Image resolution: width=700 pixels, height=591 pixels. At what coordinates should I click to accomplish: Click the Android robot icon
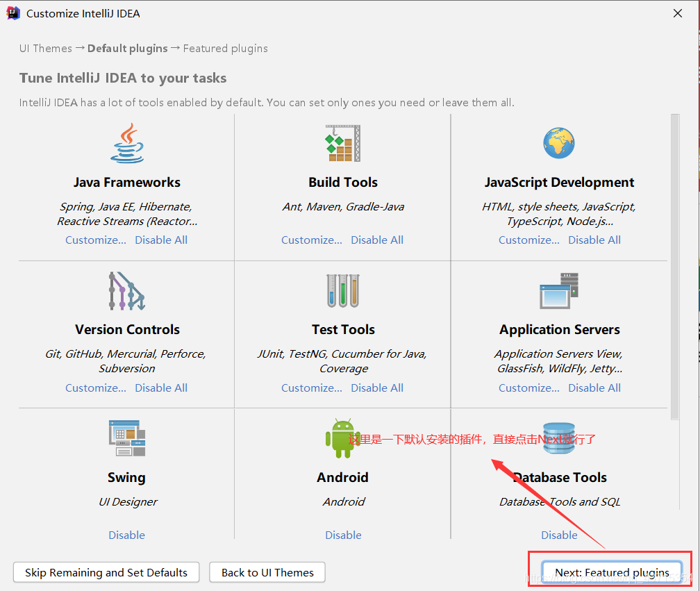pos(343,438)
